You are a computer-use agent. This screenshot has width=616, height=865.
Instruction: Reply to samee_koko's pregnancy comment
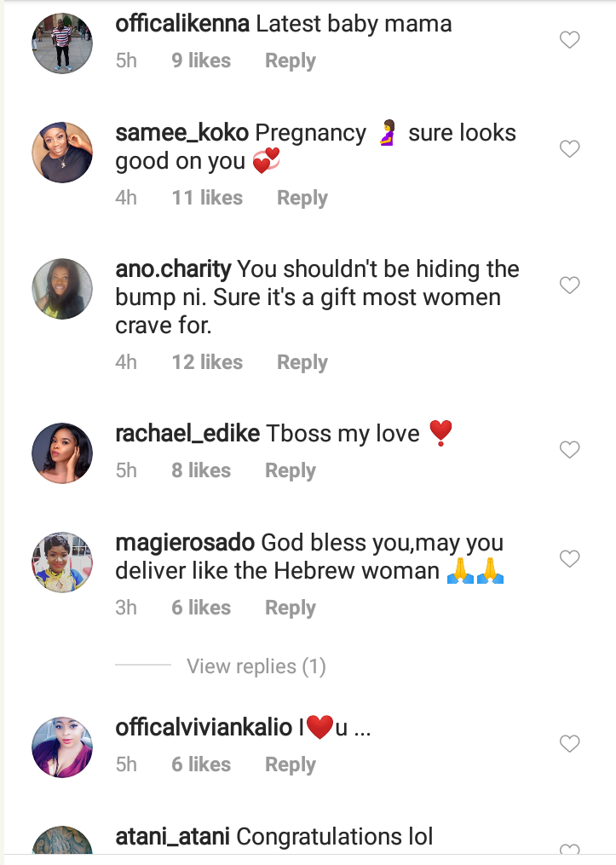point(302,198)
